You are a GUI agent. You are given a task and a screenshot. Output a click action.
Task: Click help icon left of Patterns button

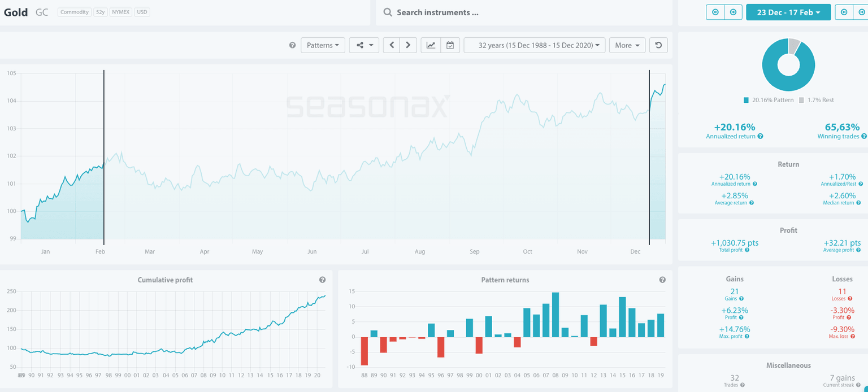coord(292,45)
